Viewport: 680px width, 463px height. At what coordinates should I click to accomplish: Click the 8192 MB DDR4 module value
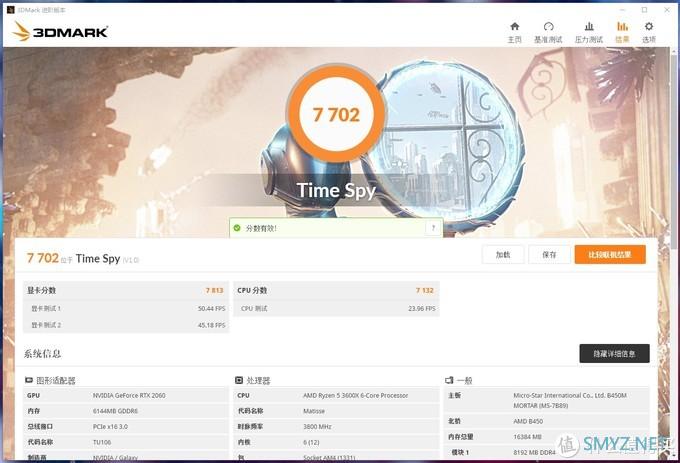click(534, 452)
